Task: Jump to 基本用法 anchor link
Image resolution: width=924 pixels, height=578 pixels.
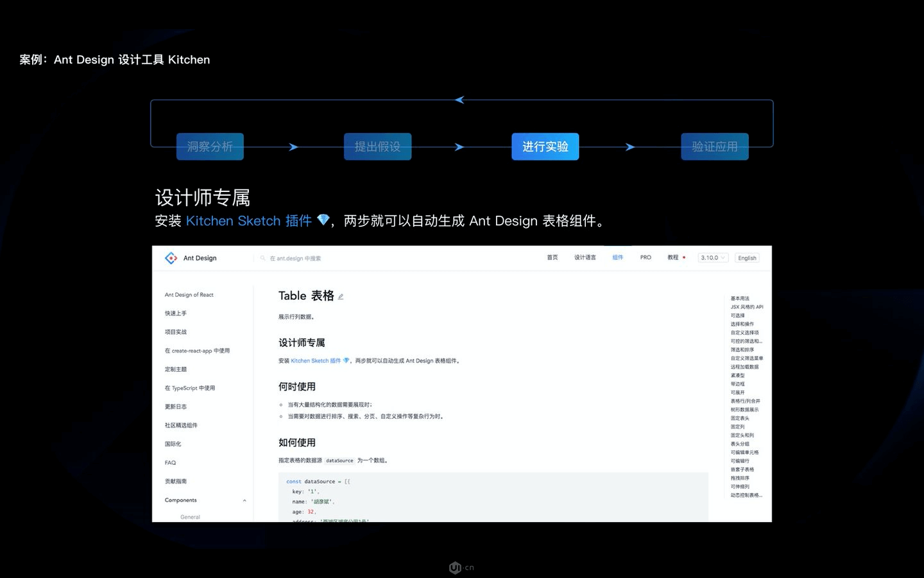Action: (x=740, y=299)
